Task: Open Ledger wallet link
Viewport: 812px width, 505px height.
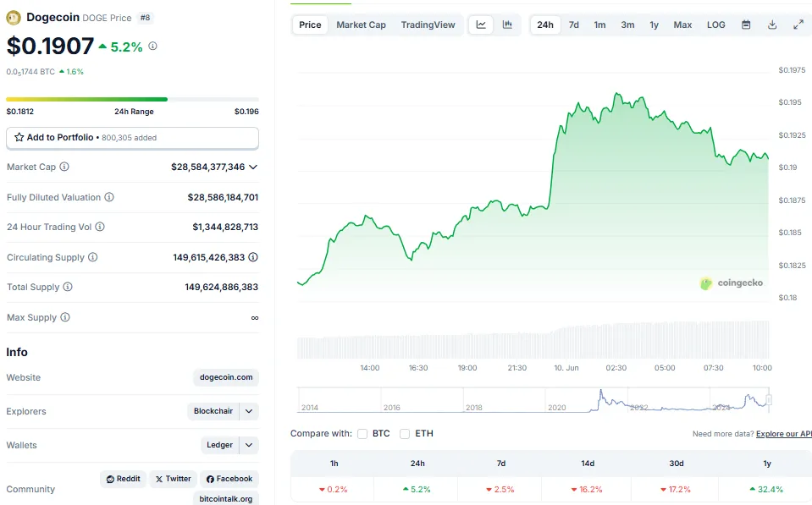Action: click(219, 445)
